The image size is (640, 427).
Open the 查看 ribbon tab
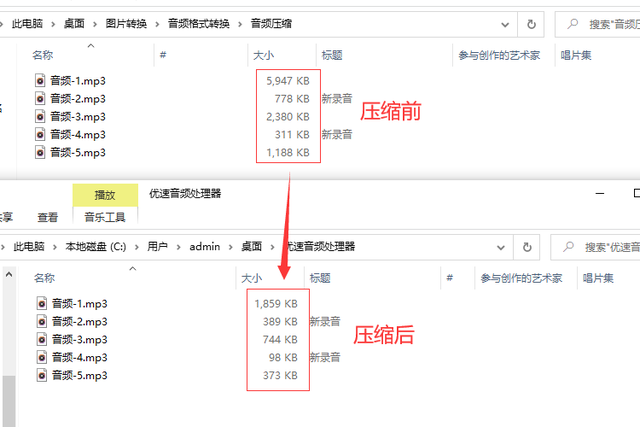point(47,216)
